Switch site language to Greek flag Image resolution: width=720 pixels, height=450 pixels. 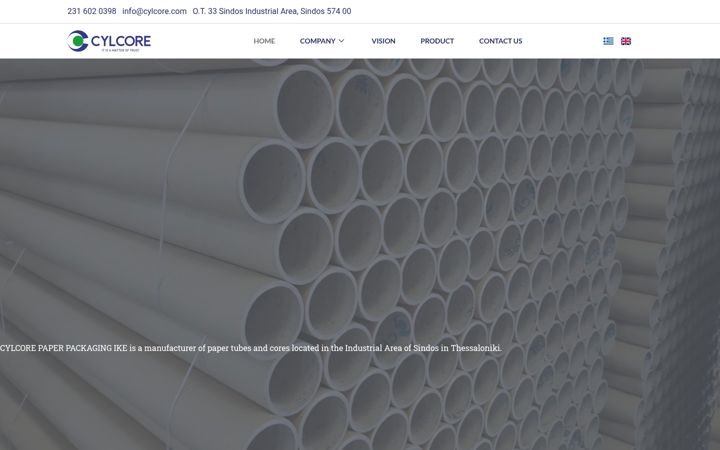tap(608, 41)
